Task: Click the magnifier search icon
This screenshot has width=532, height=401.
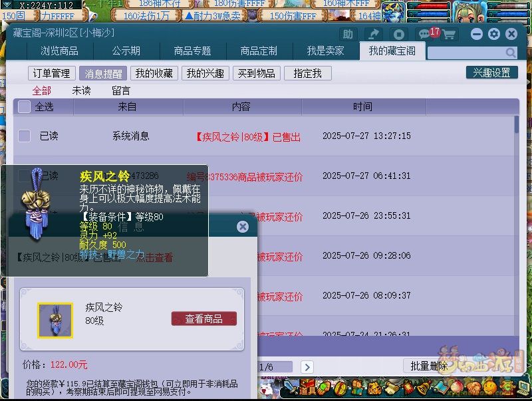Action: [510, 53]
